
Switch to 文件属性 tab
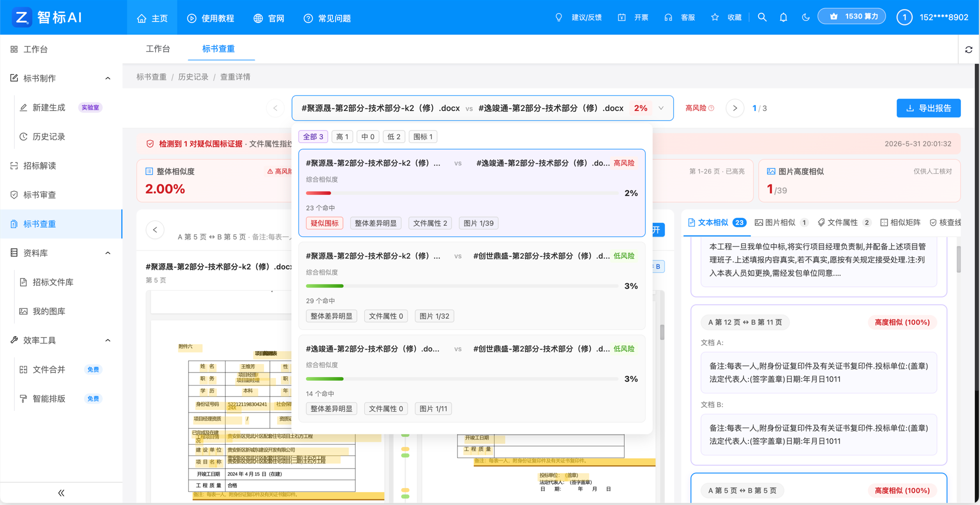[x=844, y=222]
